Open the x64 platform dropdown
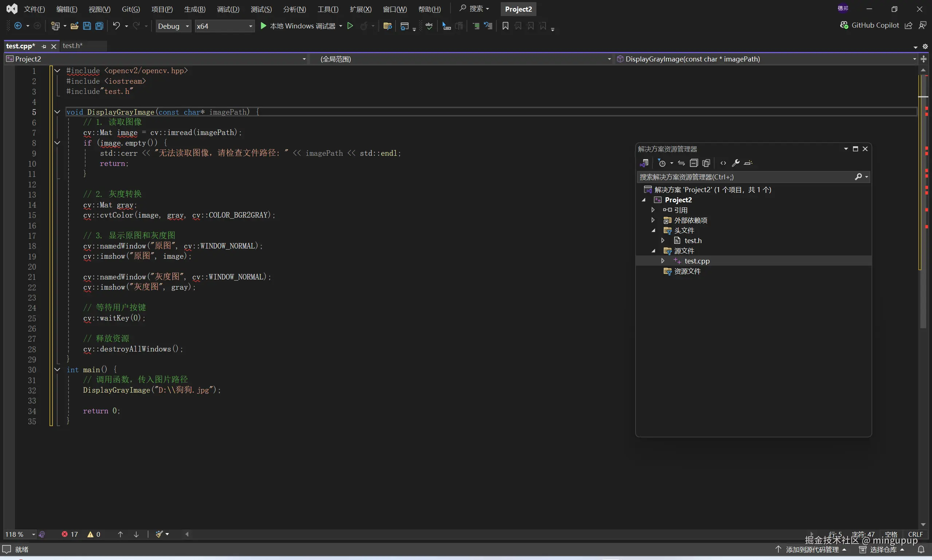This screenshot has height=560, width=932. (x=224, y=26)
